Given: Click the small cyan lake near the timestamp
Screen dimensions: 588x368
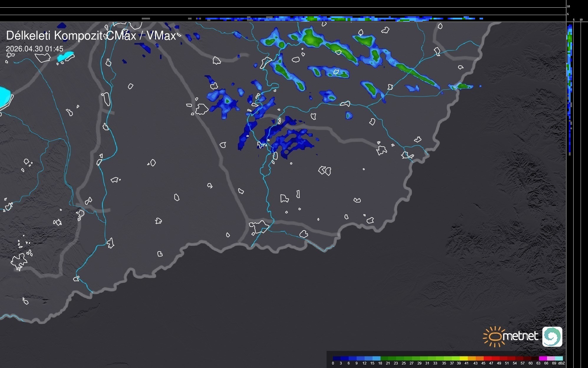Looking at the screenshot, I should [x=65, y=56].
